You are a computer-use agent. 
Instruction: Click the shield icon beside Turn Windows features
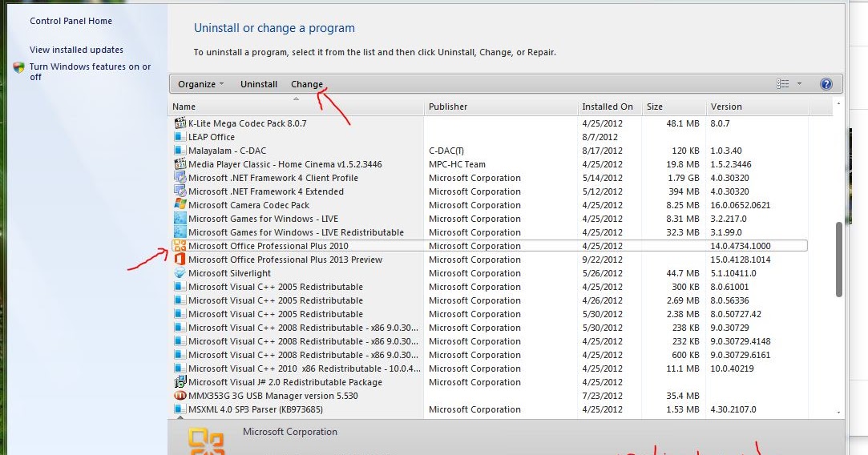[x=19, y=67]
